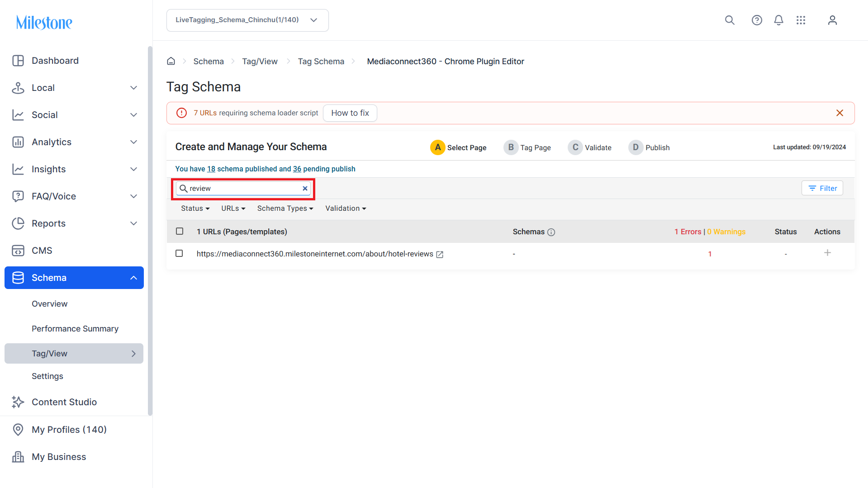868x488 pixels.
Task: Open the URLs filter dropdown
Action: coord(233,208)
